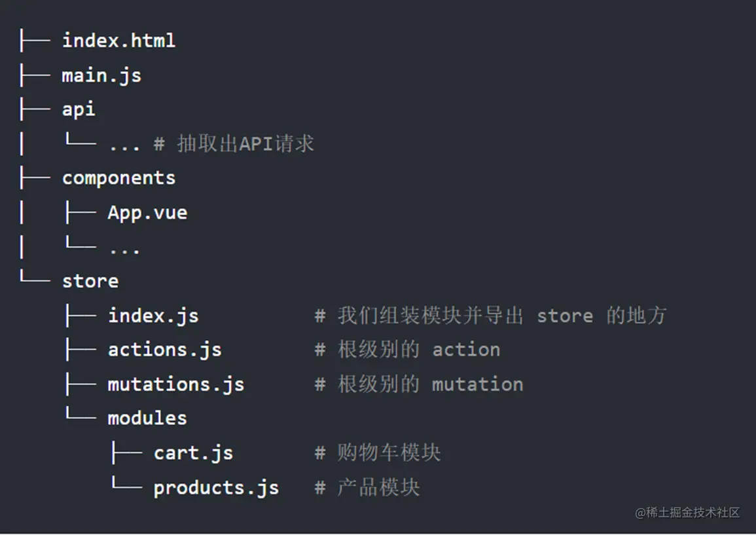Select the components folder
756x535 pixels.
pos(118,178)
